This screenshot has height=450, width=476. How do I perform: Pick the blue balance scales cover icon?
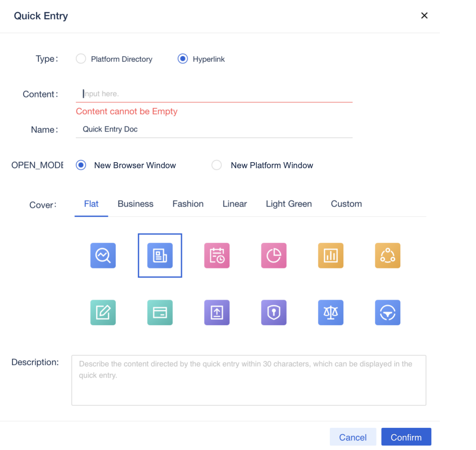coord(331,312)
